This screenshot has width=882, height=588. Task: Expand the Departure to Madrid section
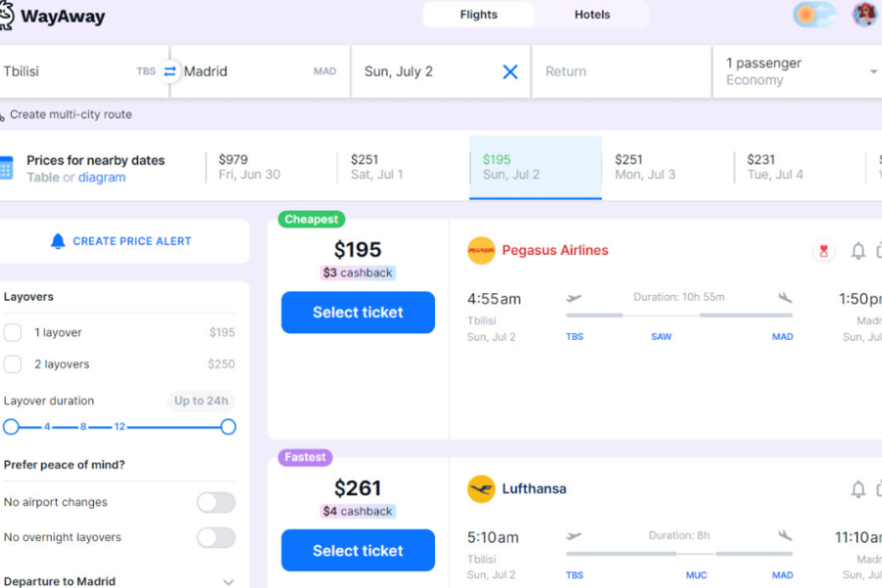point(227,581)
